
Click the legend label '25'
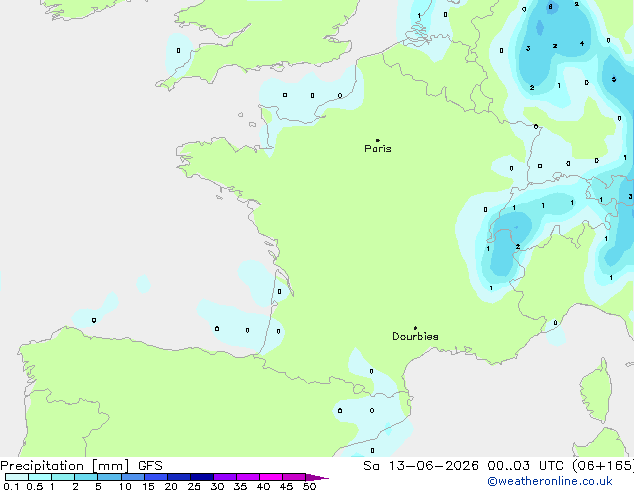coord(194,486)
